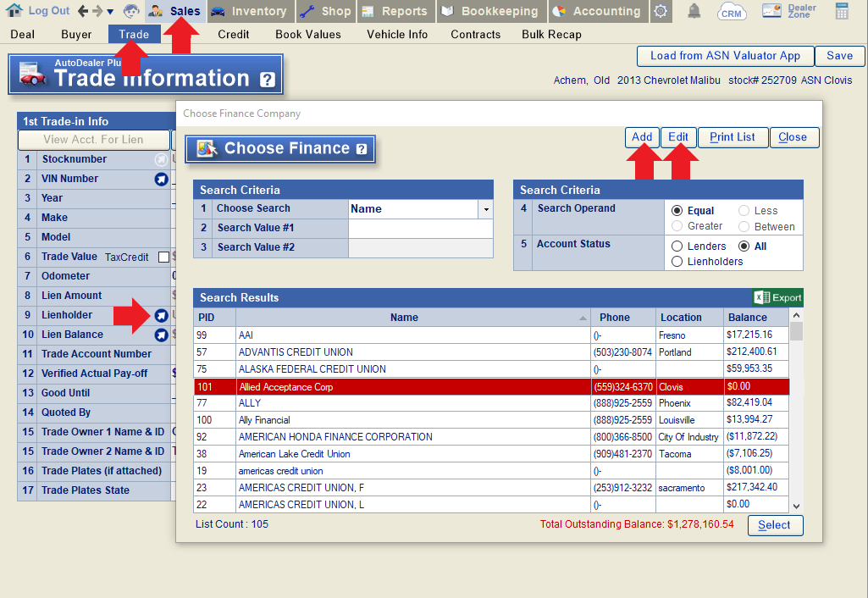Viewport: 868px width, 598px height.
Task: Open the Shop main tab
Action: coord(325,11)
